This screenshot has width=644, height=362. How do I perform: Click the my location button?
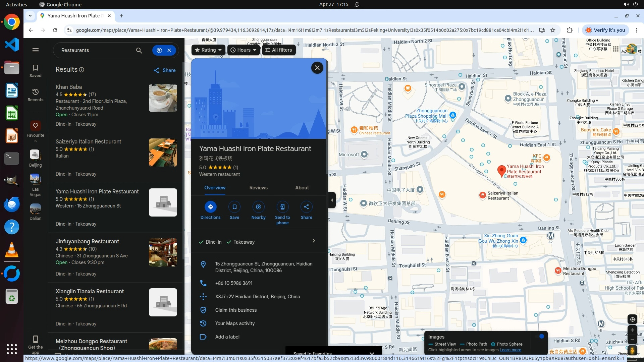pyautogui.click(x=632, y=319)
